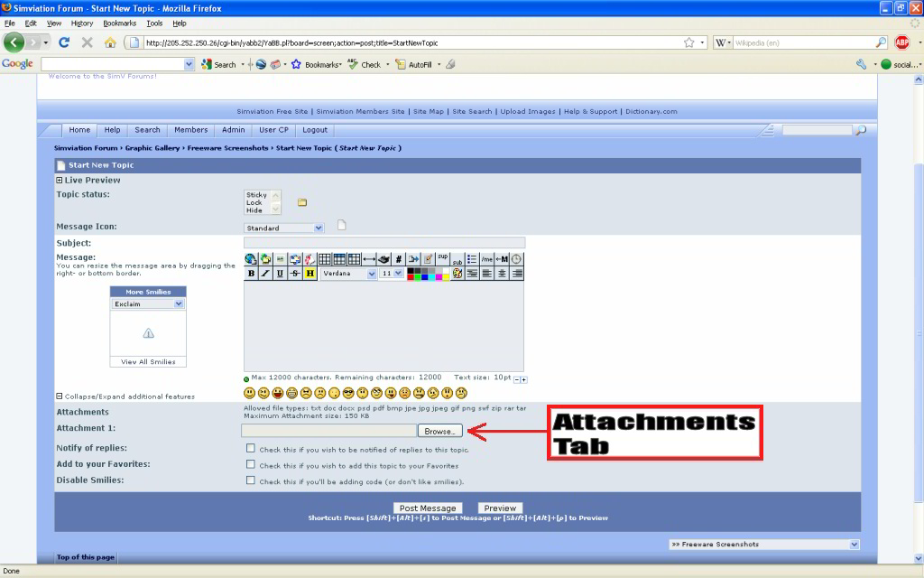Click the yellow highlight text button
Image resolution: width=924 pixels, height=578 pixels.
310,274
